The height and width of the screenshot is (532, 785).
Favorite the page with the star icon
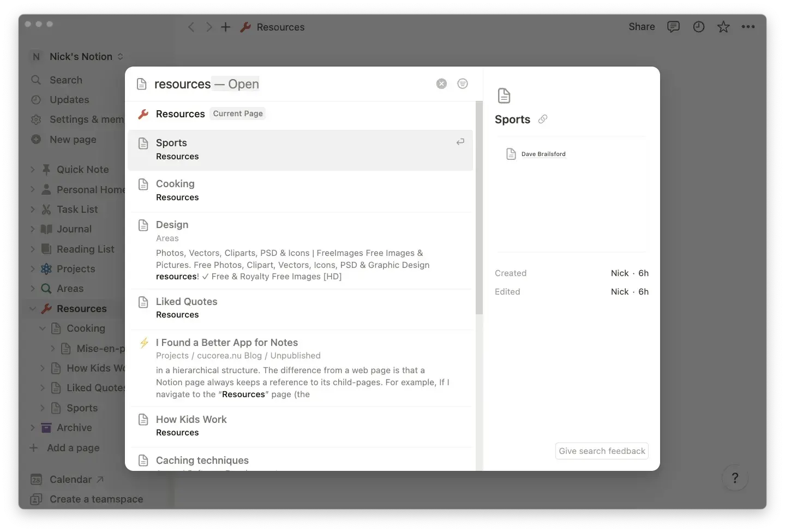tap(723, 26)
